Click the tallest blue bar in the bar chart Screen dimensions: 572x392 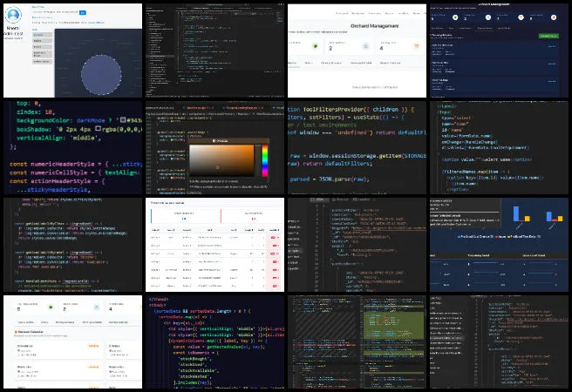pyautogui.click(x=516, y=213)
